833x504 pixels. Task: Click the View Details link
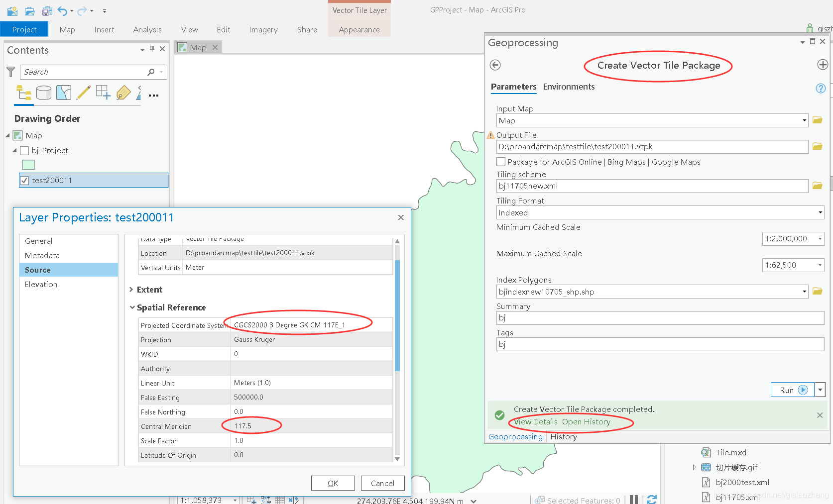pos(536,422)
